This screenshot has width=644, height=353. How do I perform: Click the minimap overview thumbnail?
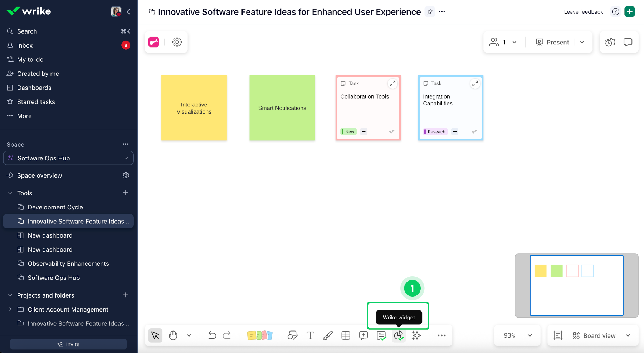[x=577, y=285]
